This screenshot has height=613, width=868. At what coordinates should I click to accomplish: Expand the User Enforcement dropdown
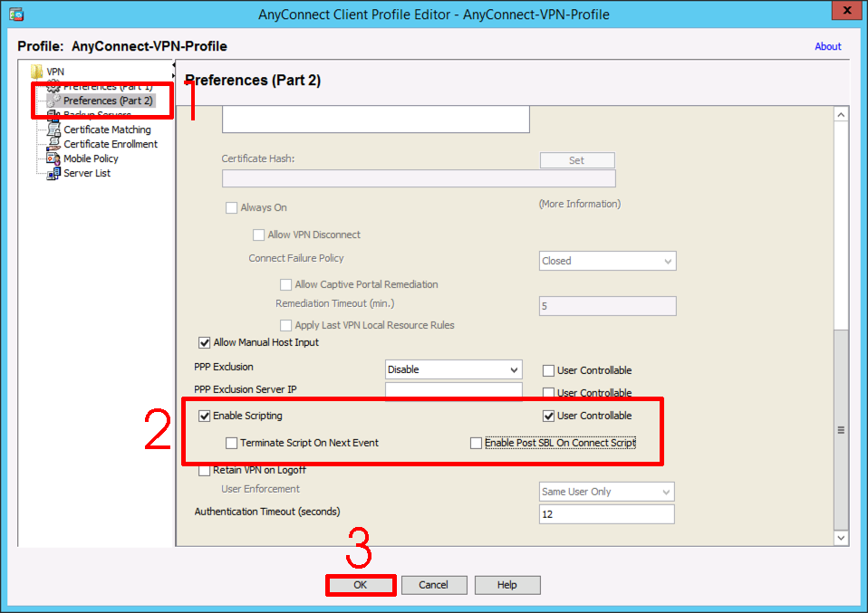(607, 492)
